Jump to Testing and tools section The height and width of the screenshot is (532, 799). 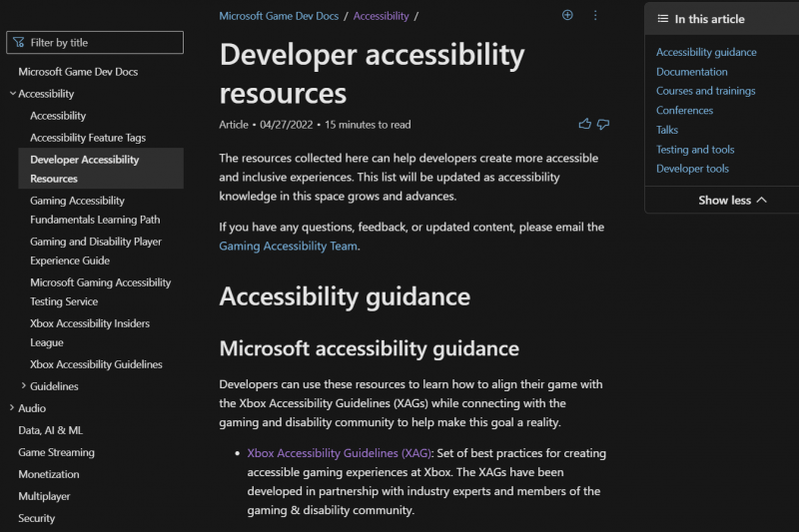(x=695, y=149)
